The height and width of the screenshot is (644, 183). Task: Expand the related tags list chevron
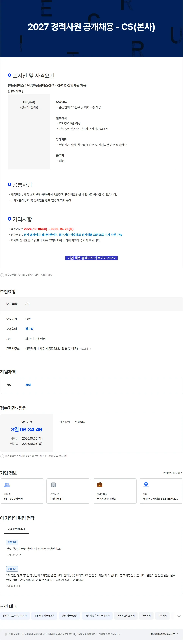pos(179,616)
